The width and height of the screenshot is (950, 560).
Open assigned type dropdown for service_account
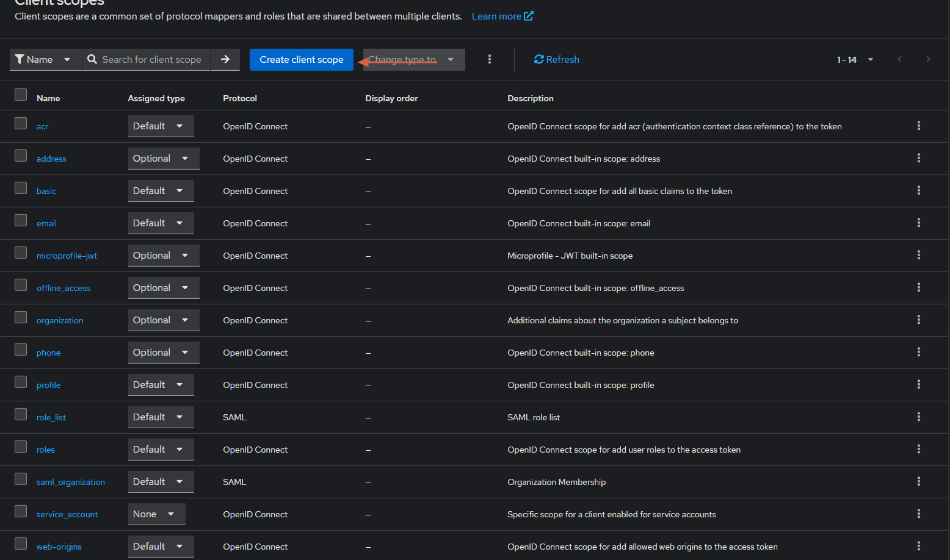[x=156, y=514]
